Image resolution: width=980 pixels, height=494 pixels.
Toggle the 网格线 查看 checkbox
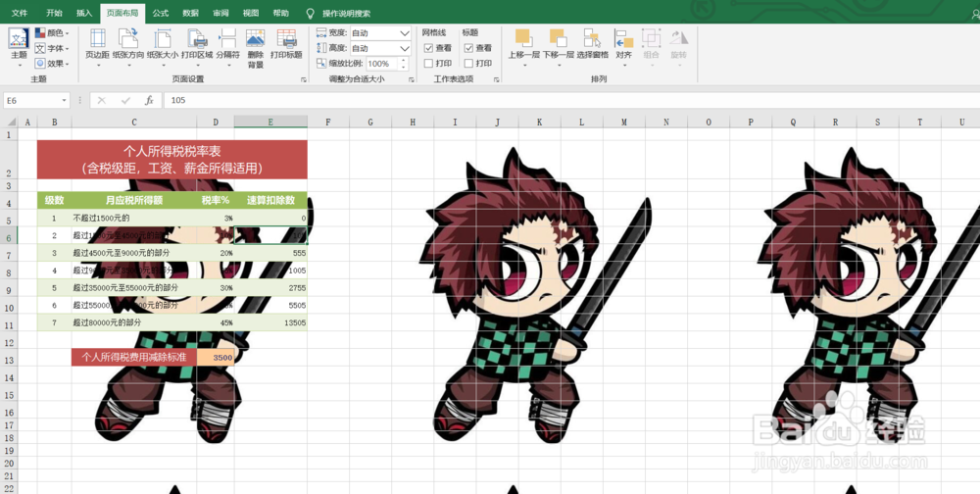[x=428, y=48]
